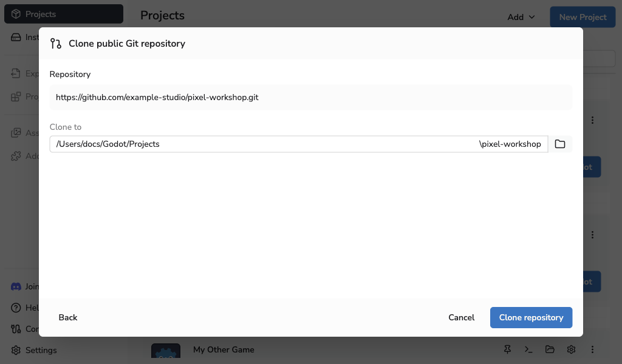Click the folder browse icon beside clone path
The image size is (622, 364).
pyautogui.click(x=559, y=144)
